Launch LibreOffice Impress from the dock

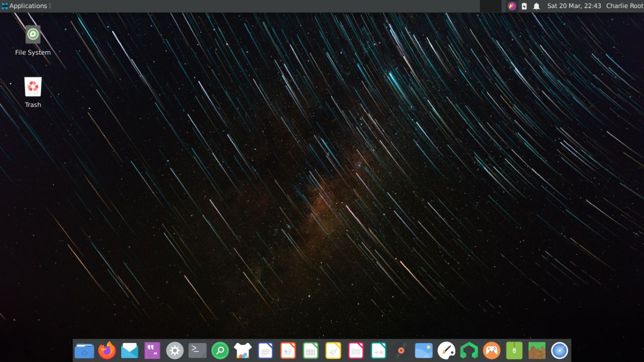(288, 350)
